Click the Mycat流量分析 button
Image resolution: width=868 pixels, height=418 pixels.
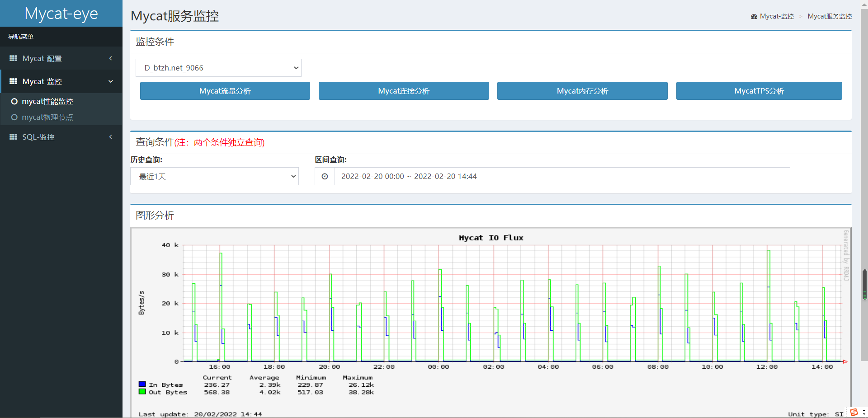pos(225,91)
